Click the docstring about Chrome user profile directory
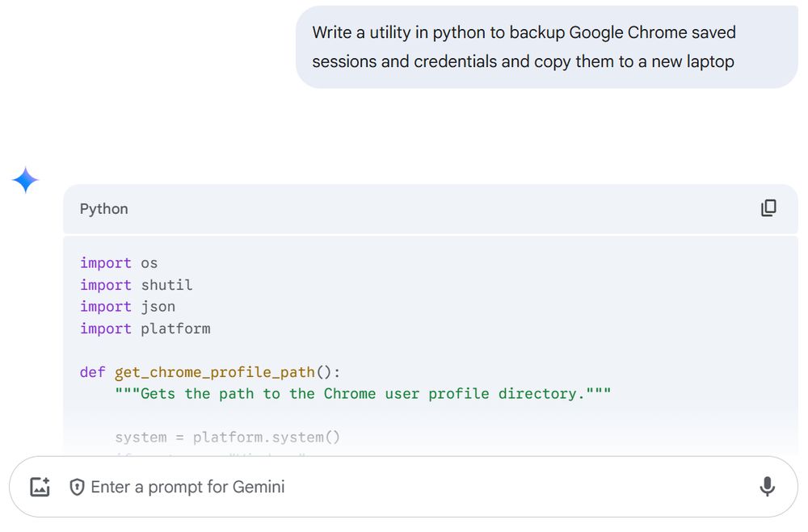 point(363,394)
